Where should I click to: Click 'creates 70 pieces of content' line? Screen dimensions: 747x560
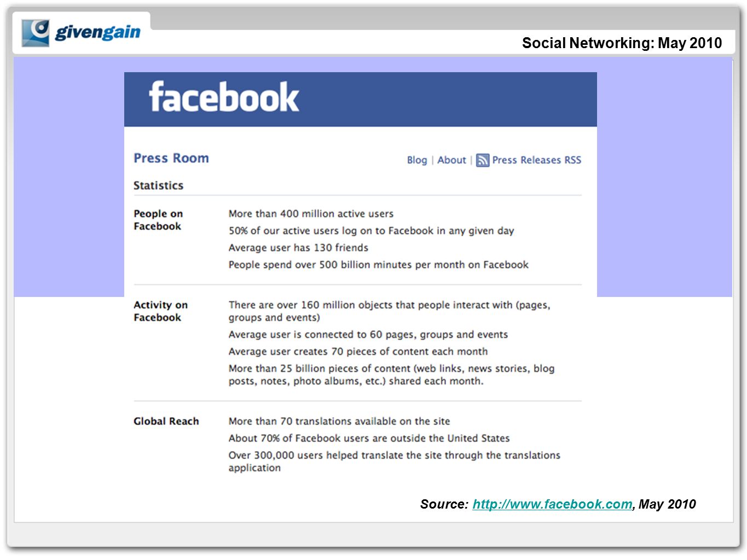[x=358, y=352]
